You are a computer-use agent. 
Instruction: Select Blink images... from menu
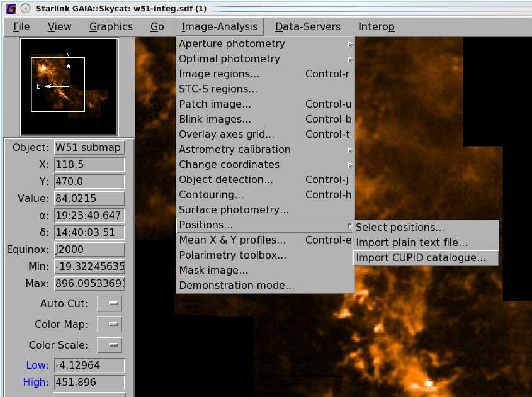(265, 119)
